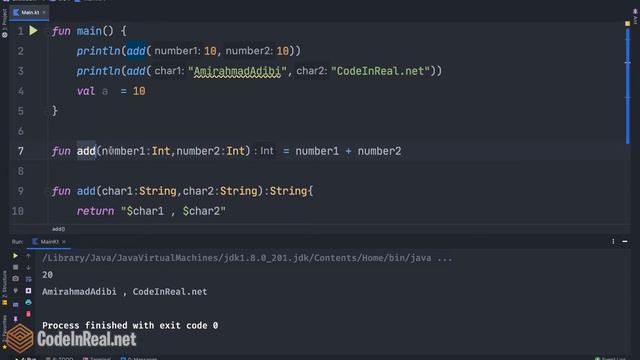Toggle soft-wrap icon in Run panel

click(x=28, y=279)
